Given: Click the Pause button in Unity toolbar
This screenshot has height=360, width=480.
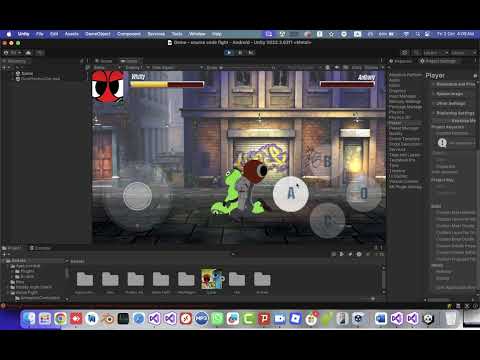Looking at the screenshot, I should (x=240, y=53).
